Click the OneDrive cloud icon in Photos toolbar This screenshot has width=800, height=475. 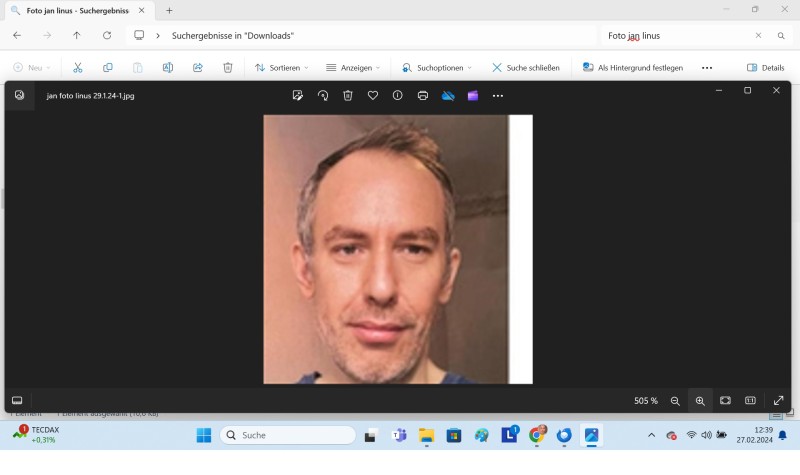(x=448, y=95)
